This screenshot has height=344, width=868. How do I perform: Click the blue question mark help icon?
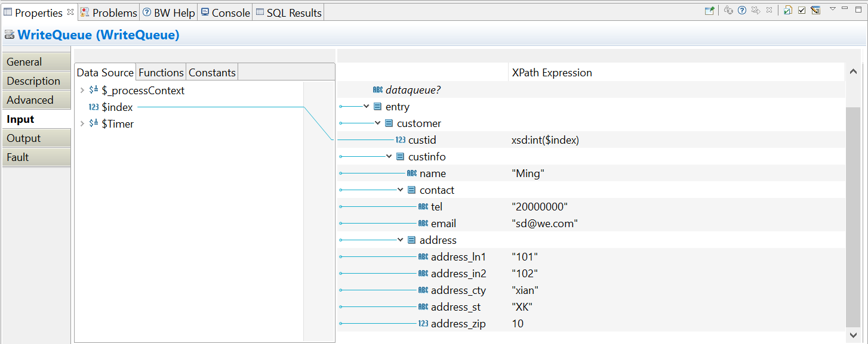[742, 10]
